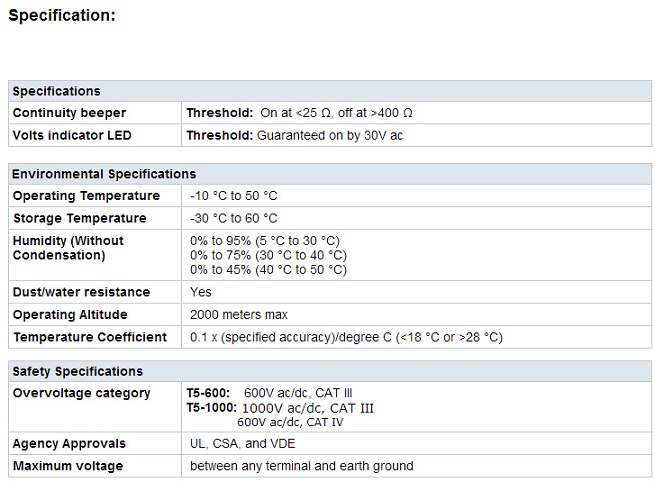Image resolution: width=655 pixels, height=482 pixels.
Task: Click the "Safety Specifications" section header
Action: click(78, 371)
